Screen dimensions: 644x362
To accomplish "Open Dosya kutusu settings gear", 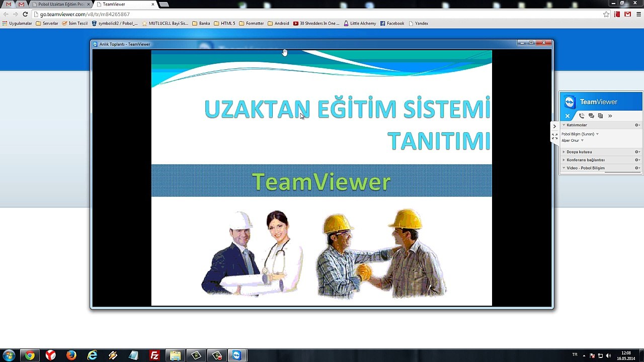I will pos(637,152).
